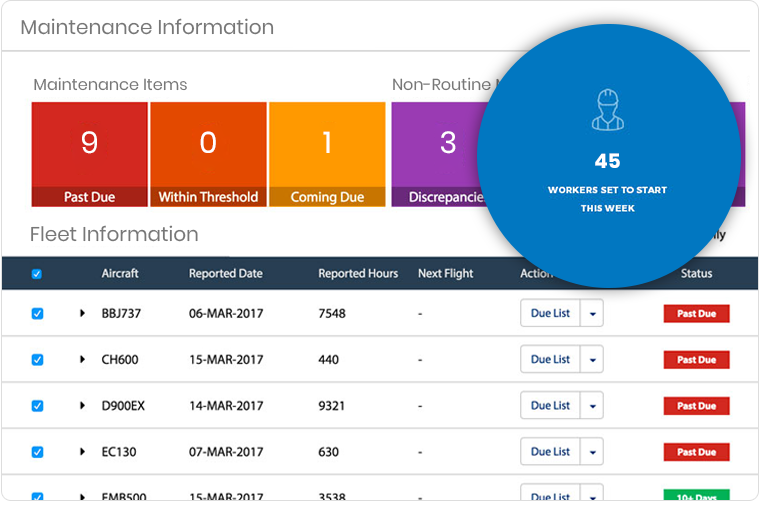Open Due List dropdown arrow for EC130
760x520 pixels.
click(592, 451)
